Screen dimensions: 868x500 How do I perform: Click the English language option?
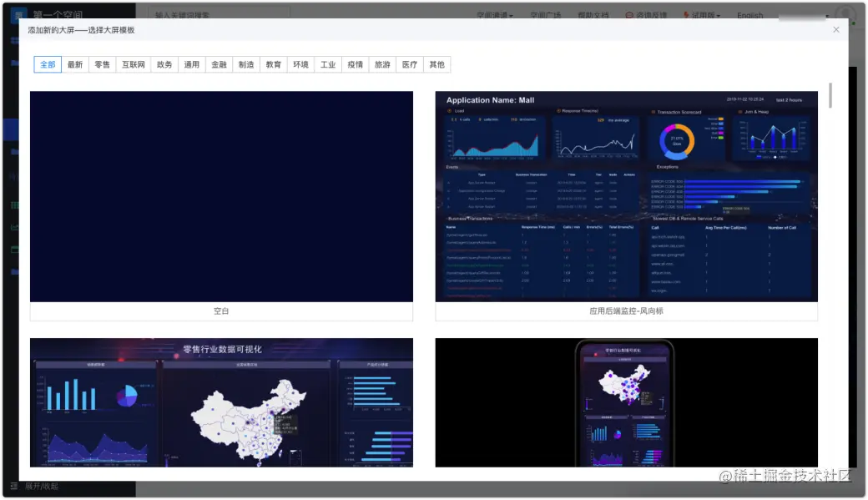tap(749, 15)
